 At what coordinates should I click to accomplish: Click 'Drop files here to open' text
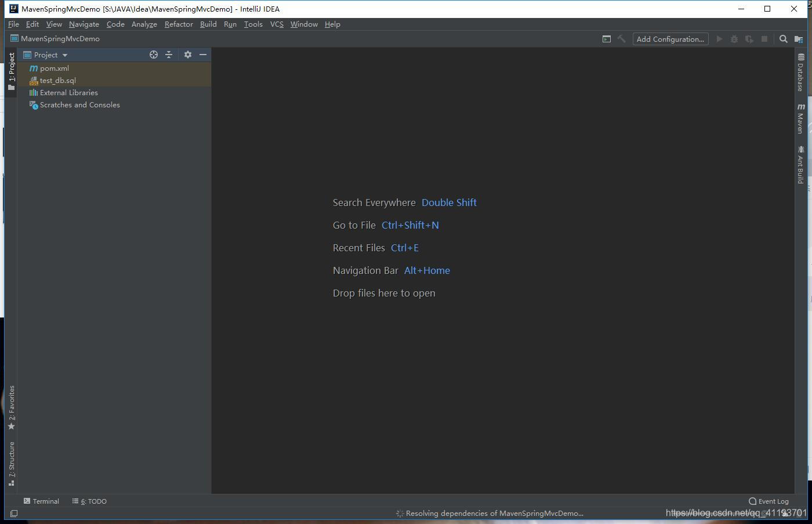[384, 293]
